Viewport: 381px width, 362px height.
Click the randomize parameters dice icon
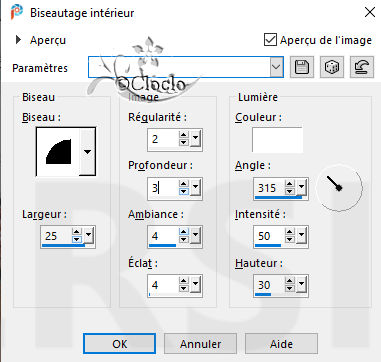(x=332, y=67)
